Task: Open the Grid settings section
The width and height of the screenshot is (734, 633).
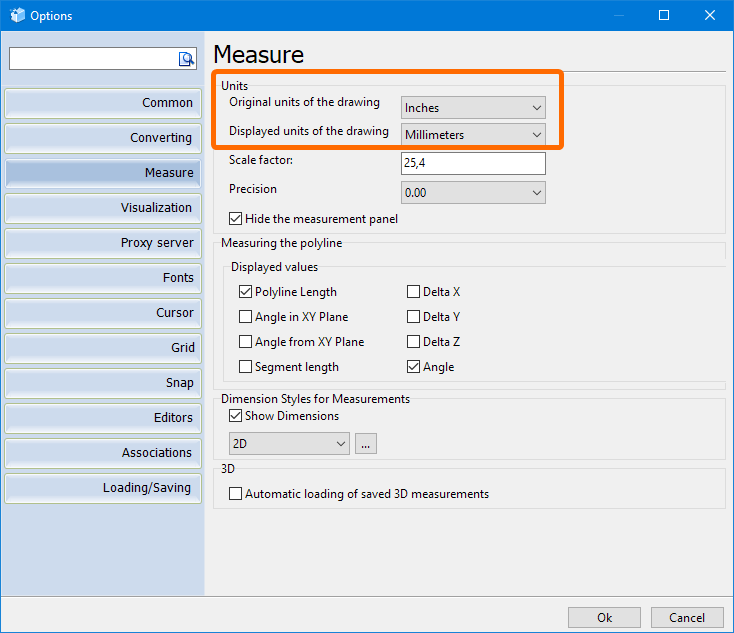Action: click(x=103, y=348)
